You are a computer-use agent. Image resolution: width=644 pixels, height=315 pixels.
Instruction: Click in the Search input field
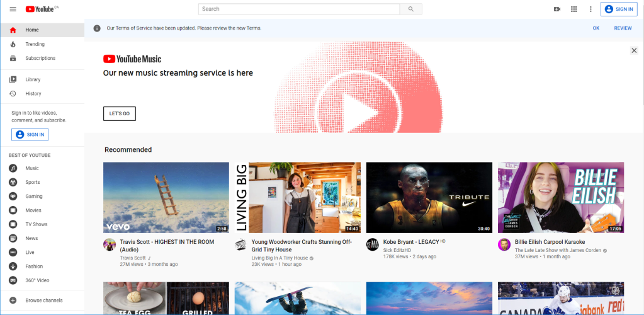[x=299, y=9]
